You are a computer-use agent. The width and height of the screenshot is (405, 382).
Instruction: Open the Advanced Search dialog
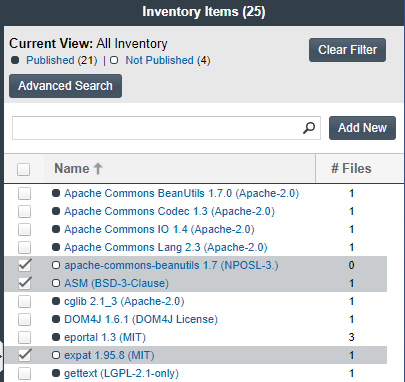[x=65, y=86]
